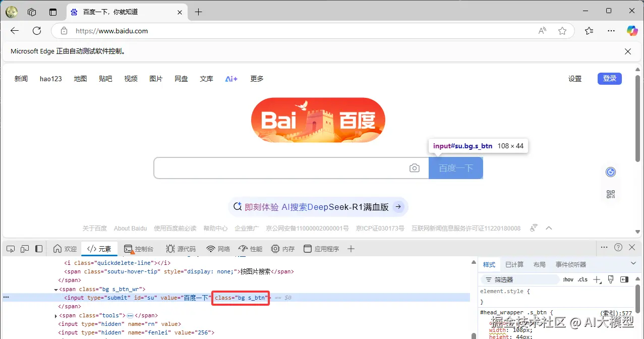
Task: Open the Edge workspaces icon
Action: [32, 12]
